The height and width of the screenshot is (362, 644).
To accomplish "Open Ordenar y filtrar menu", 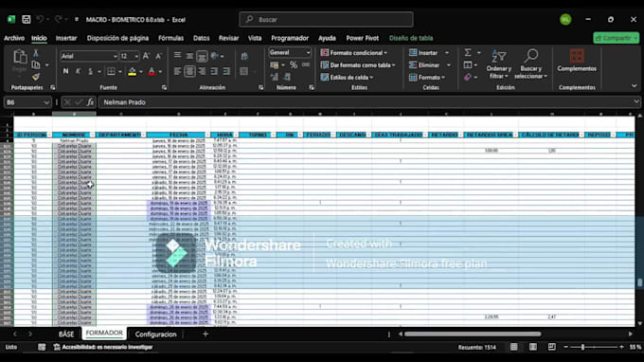I will coord(498,64).
